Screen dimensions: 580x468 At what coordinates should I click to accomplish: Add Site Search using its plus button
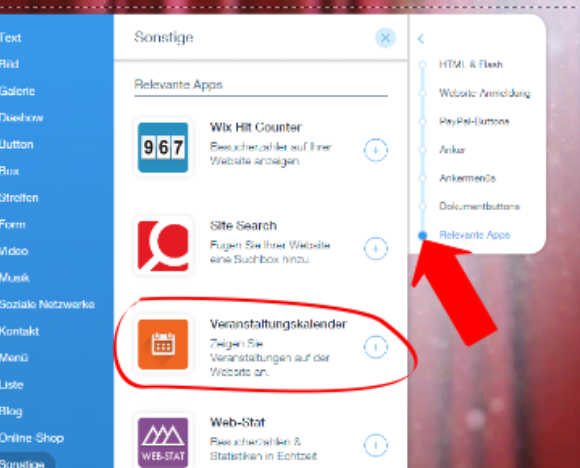[x=375, y=249]
